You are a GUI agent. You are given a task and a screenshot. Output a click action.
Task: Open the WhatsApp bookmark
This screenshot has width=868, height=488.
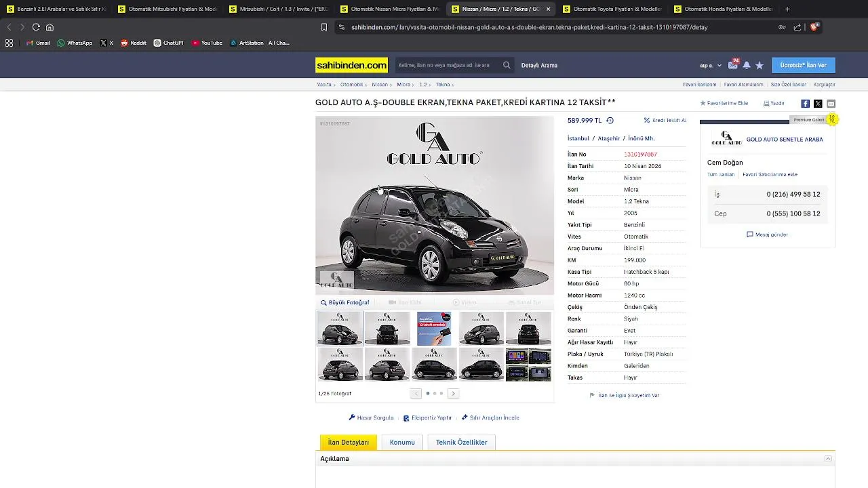pos(75,43)
